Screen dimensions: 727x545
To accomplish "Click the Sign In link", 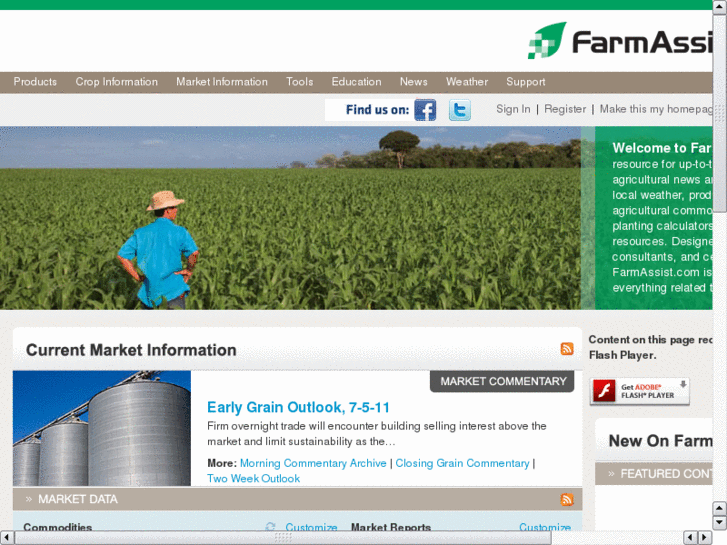I will coord(513,109).
